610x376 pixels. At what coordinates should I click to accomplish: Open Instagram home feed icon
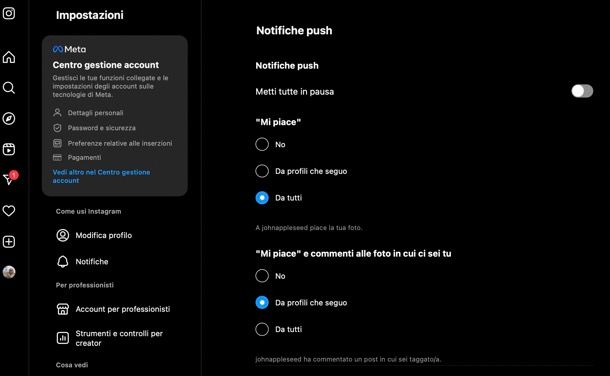click(x=9, y=57)
